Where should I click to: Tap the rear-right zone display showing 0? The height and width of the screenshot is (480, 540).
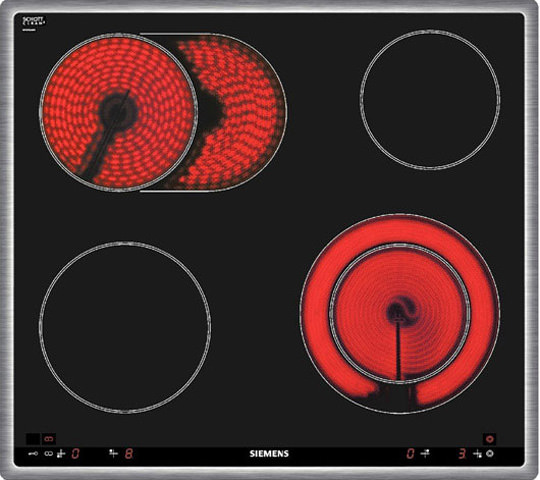410,453
